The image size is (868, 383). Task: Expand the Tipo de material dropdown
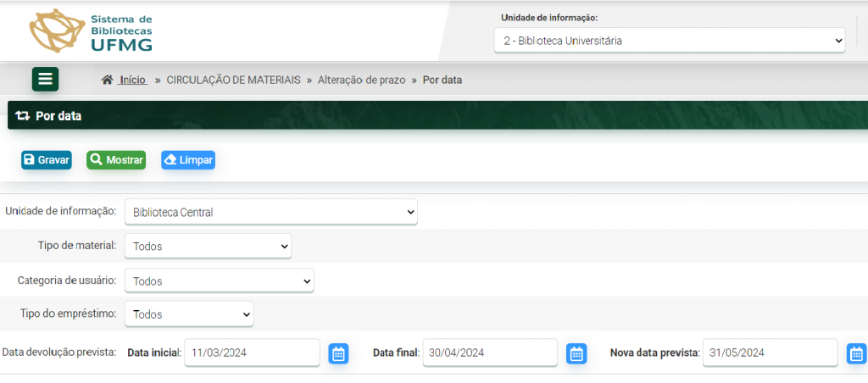coord(208,247)
